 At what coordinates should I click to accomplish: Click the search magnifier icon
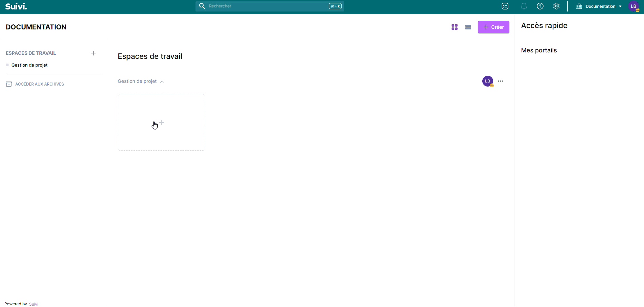pos(202,6)
